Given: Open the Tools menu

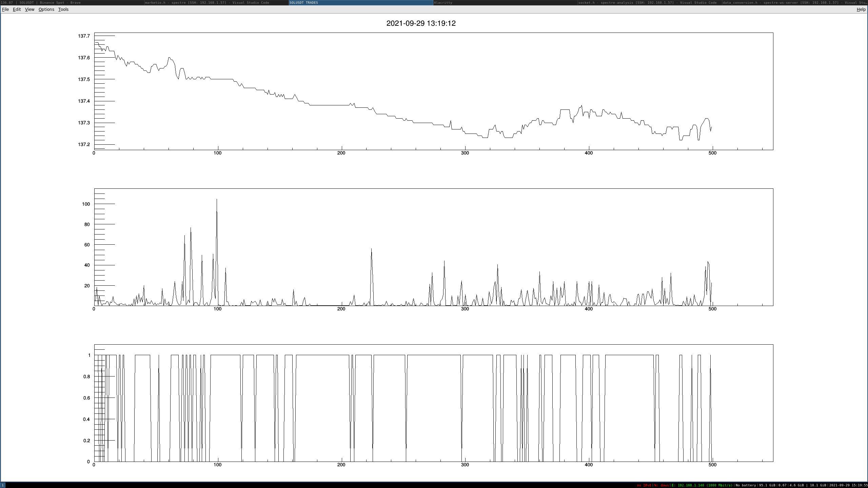Looking at the screenshot, I should [63, 9].
